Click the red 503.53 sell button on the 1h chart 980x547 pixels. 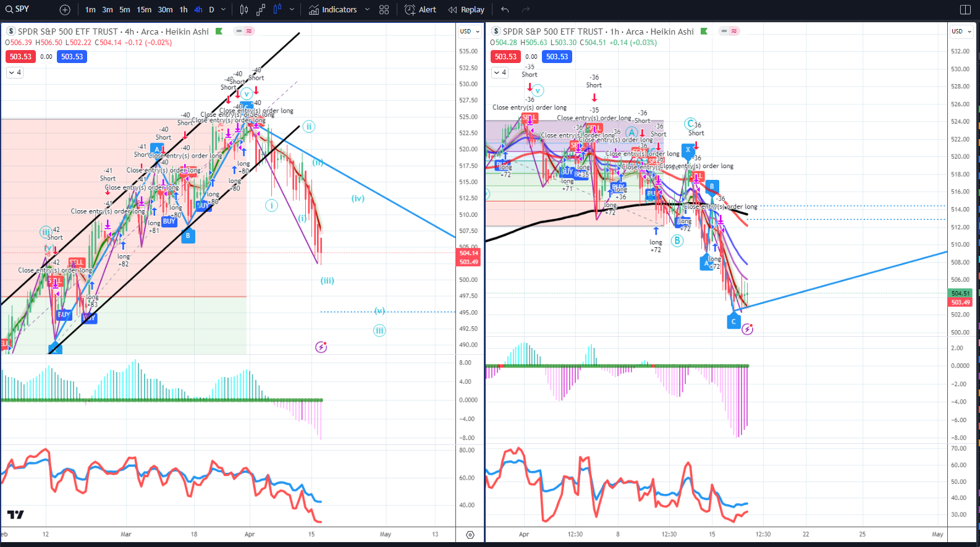click(505, 57)
